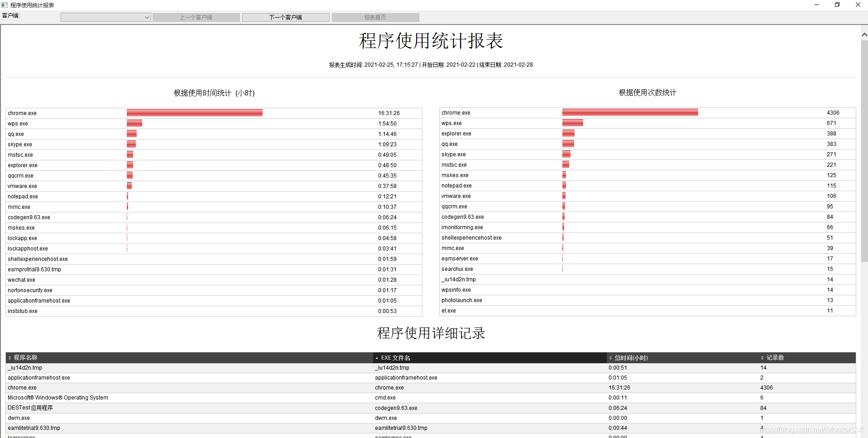This screenshot has height=438, width=868.
Task: Select mmc.exe in time statistics list
Action: (19, 207)
